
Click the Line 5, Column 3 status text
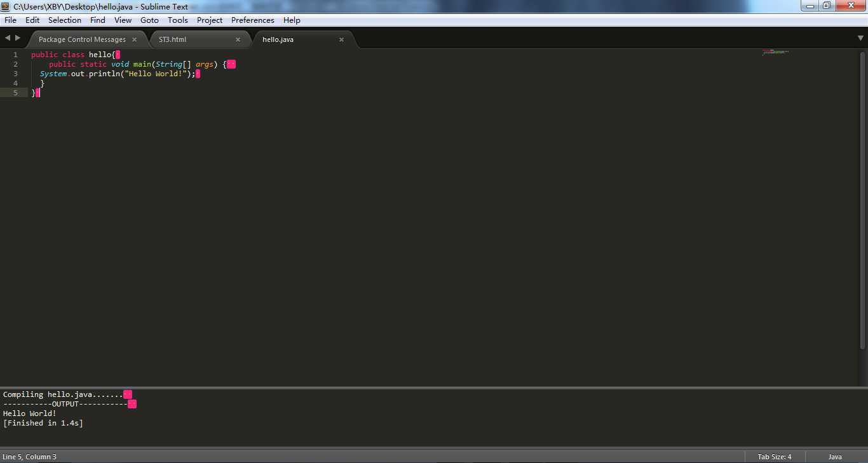click(x=29, y=457)
